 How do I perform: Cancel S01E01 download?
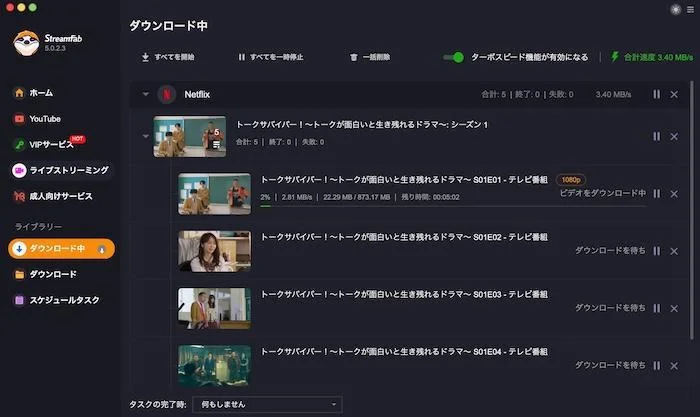point(674,194)
